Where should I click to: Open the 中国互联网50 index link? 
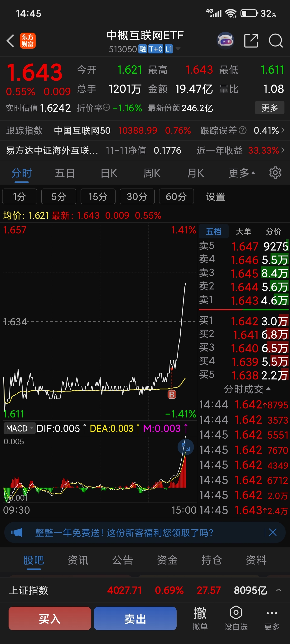(x=82, y=130)
